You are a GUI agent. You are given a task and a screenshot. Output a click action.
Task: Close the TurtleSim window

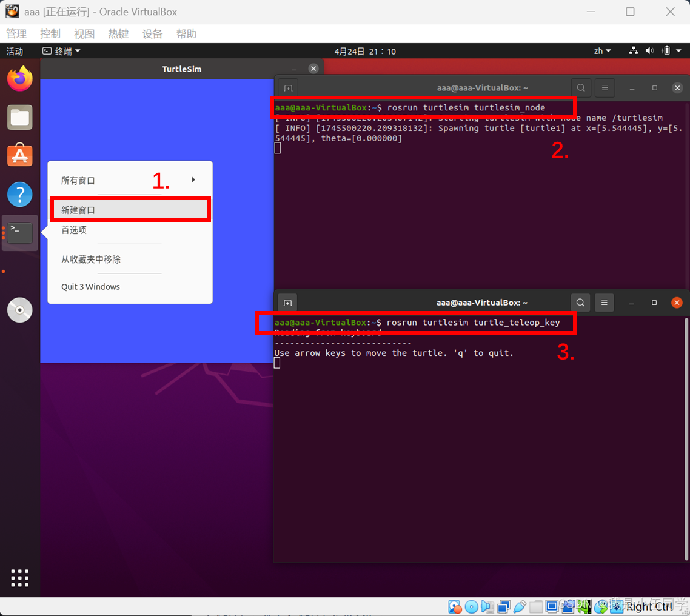[313, 69]
